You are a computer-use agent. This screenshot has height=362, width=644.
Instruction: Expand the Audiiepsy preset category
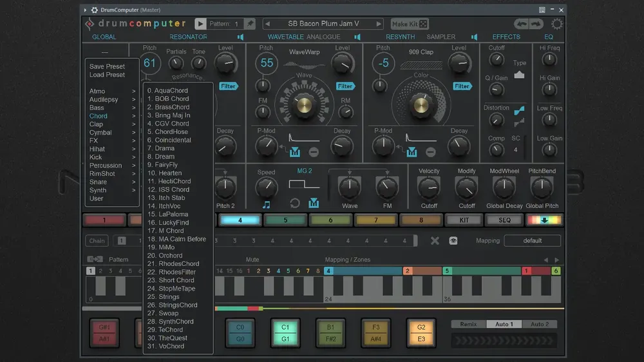pyautogui.click(x=112, y=99)
